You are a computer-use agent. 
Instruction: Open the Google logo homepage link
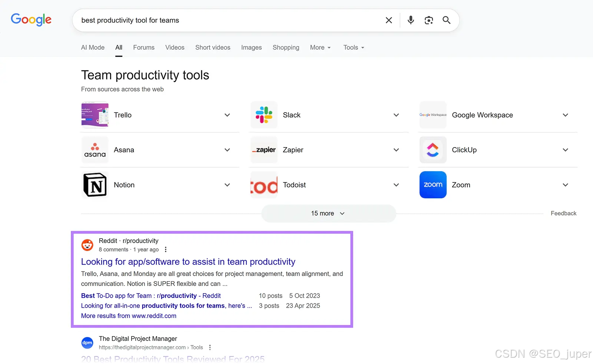tap(31, 20)
